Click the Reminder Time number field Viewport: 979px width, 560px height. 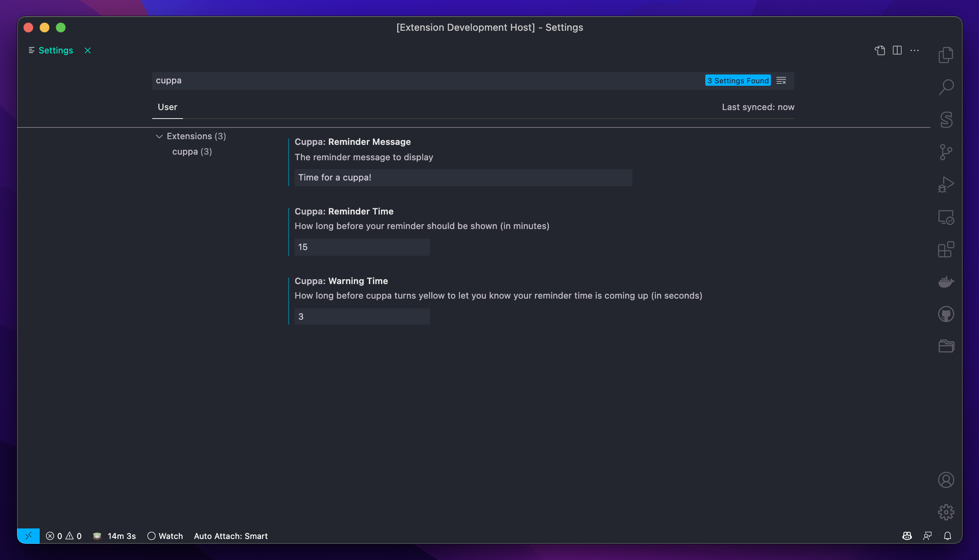click(362, 247)
